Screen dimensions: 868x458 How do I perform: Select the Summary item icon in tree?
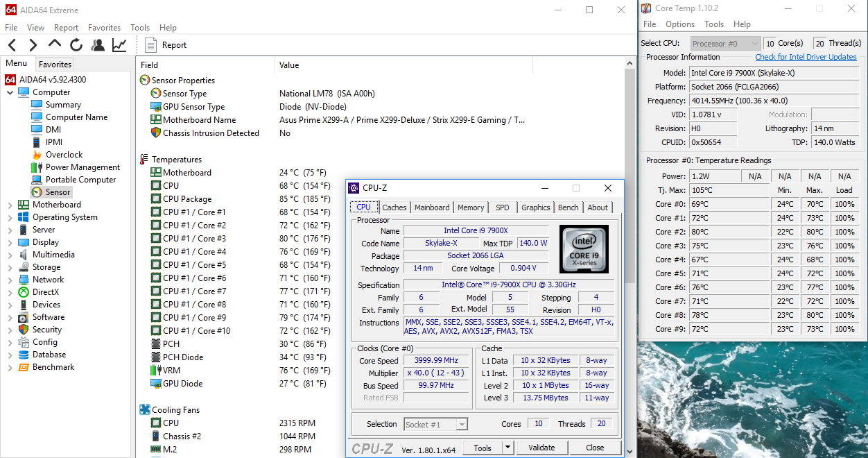[x=37, y=105]
